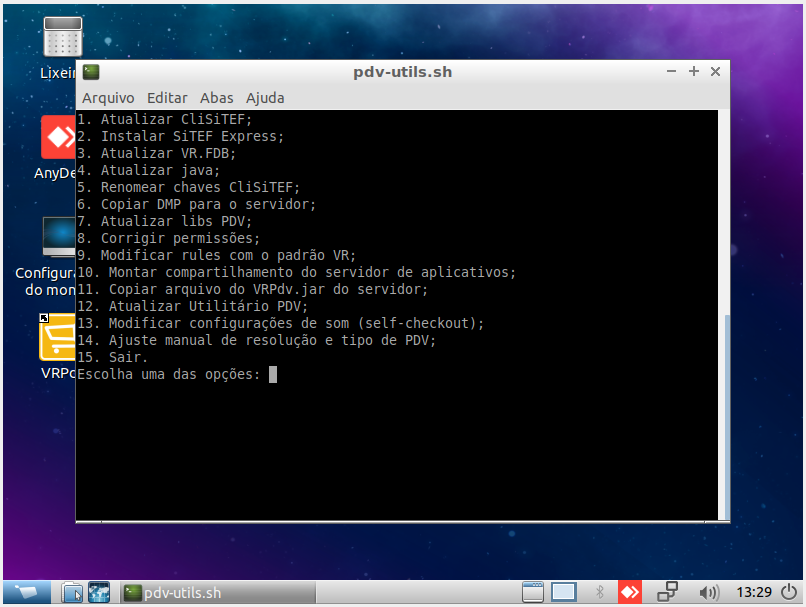This screenshot has width=806, height=607.
Task: Switch to the second workspace in pager
Action: [x=564, y=592]
